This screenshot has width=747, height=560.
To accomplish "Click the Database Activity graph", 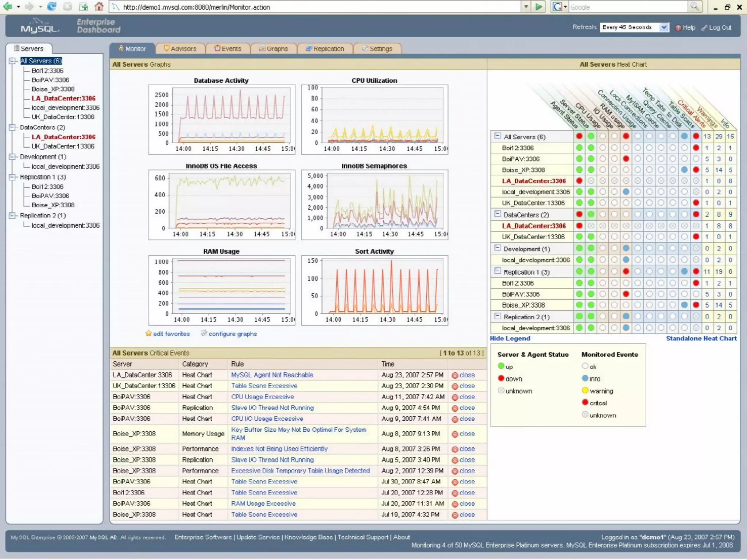I will (x=221, y=120).
